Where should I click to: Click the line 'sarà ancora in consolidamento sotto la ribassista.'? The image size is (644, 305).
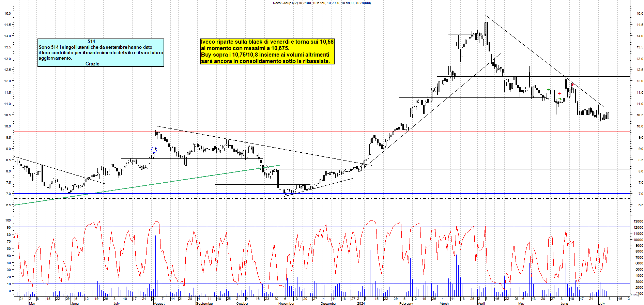[x=265, y=61]
